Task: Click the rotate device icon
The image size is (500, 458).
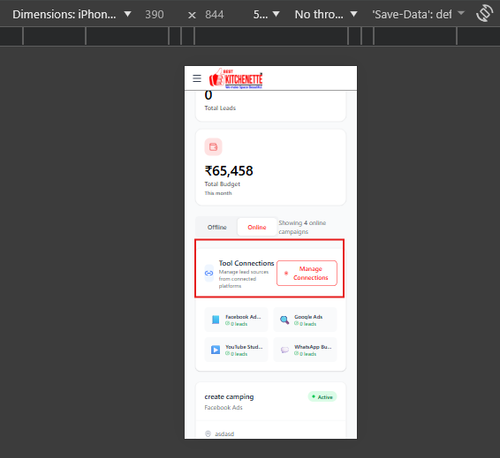Action: coord(484,14)
